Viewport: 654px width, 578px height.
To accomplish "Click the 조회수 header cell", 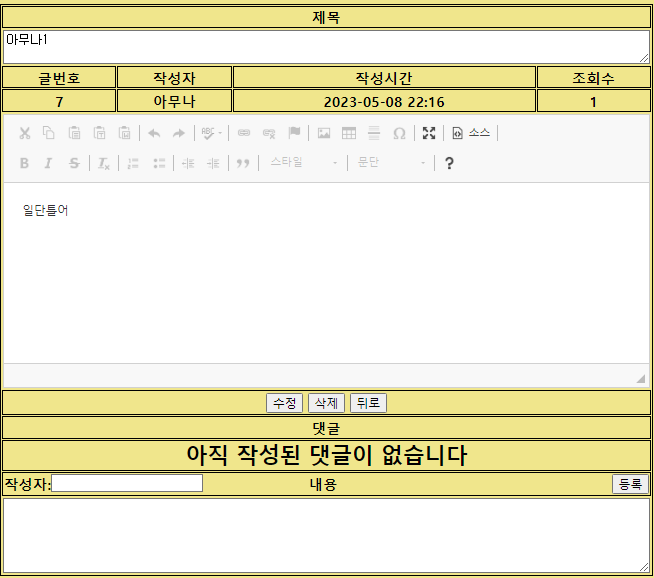I will pos(594,78).
